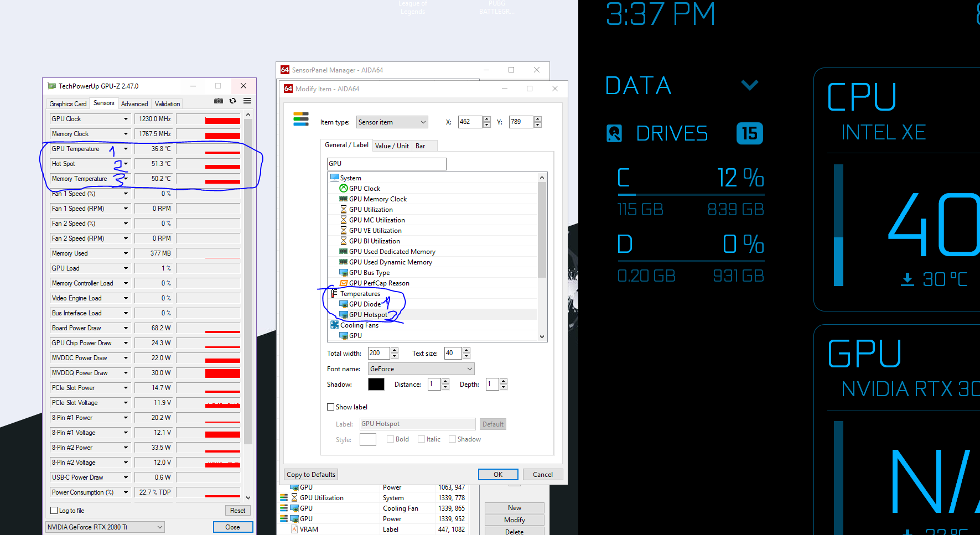980x535 pixels.
Task: Click GPU-Z refresh sensors icon
Action: point(233,101)
